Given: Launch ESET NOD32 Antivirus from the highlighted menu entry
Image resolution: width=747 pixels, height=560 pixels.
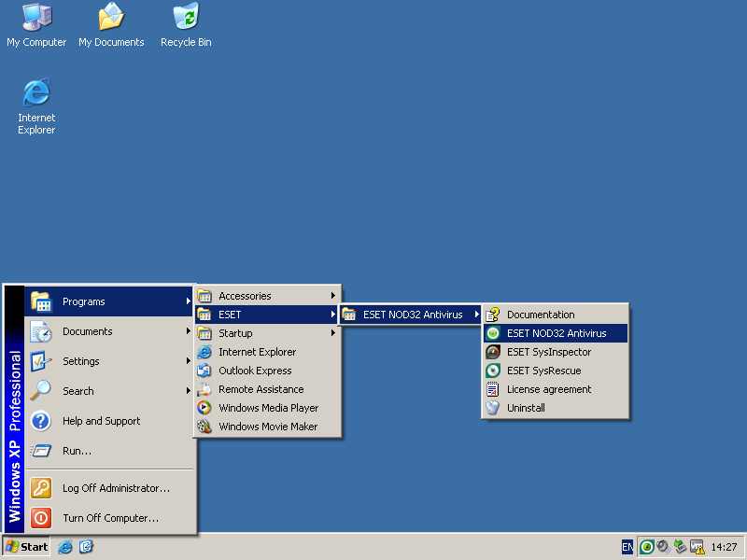Looking at the screenshot, I should coord(556,333).
